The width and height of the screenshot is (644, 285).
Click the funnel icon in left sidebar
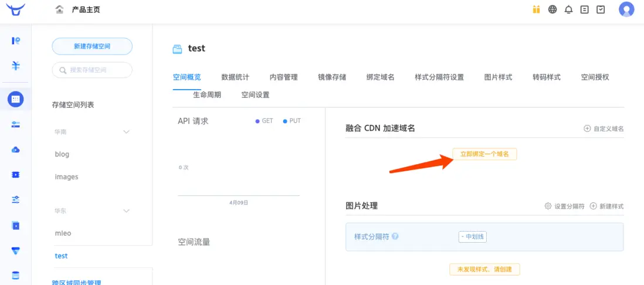click(x=16, y=251)
